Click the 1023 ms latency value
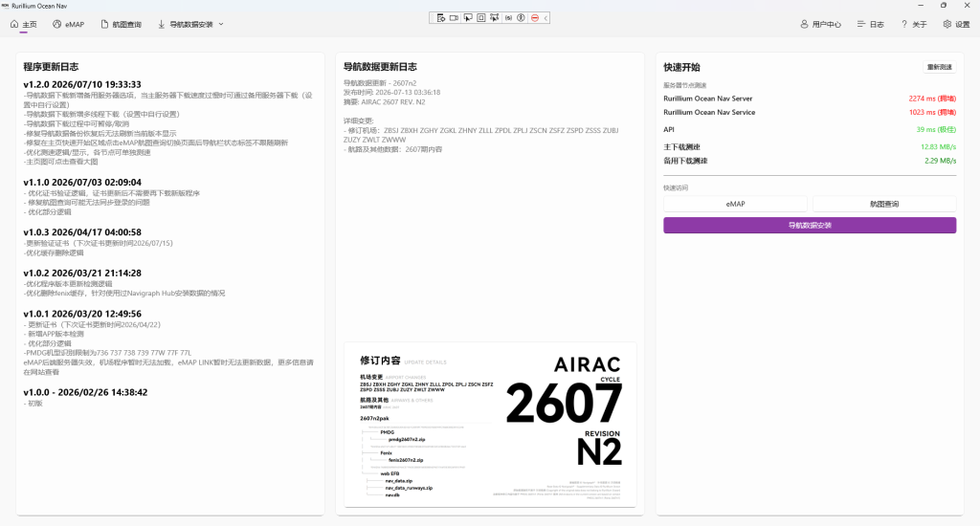 pyautogui.click(x=932, y=113)
